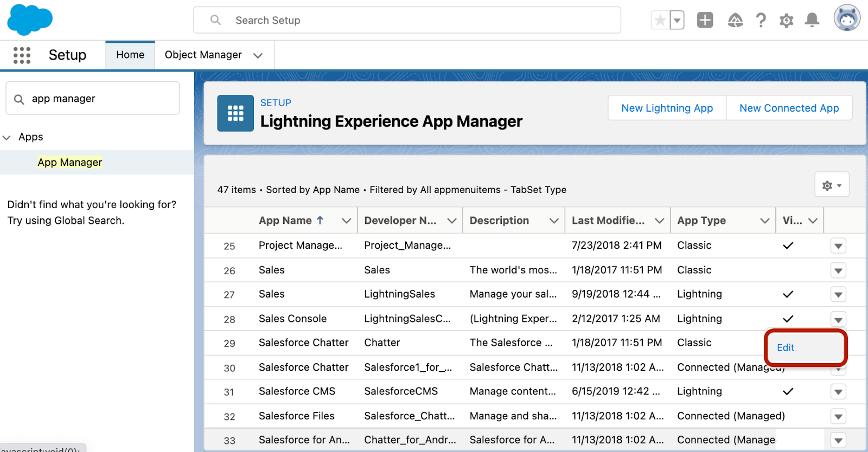Open the Description column menu chevron
The image size is (868, 452).
point(554,221)
